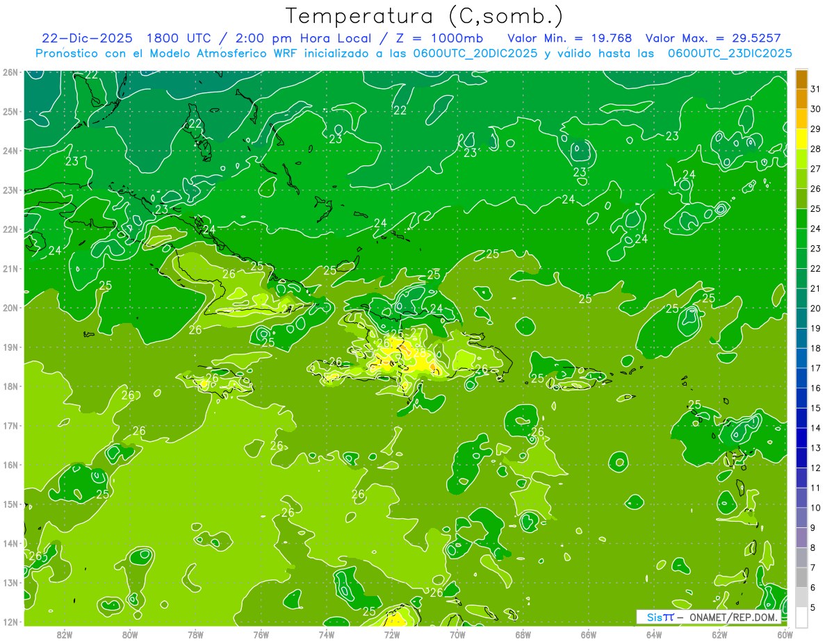Click the longitude axis label "70W"
Viewport: 834px width, 644px height.
[457, 634]
